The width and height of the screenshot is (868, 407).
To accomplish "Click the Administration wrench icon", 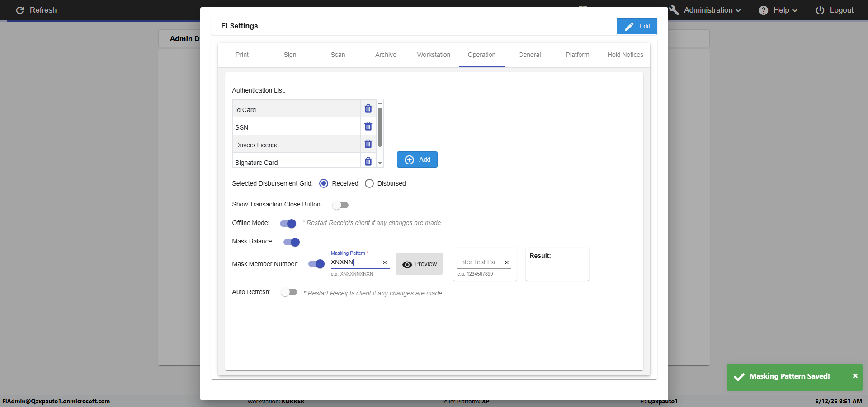I will tap(674, 10).
